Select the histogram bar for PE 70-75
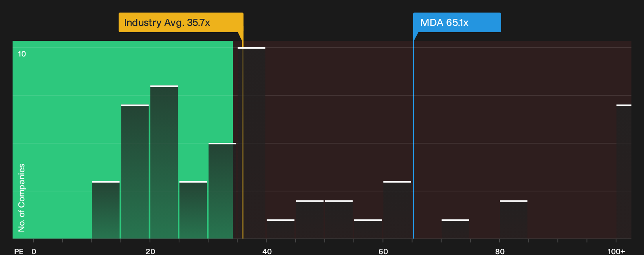This screenshot has width=644, height=255. 456,229
